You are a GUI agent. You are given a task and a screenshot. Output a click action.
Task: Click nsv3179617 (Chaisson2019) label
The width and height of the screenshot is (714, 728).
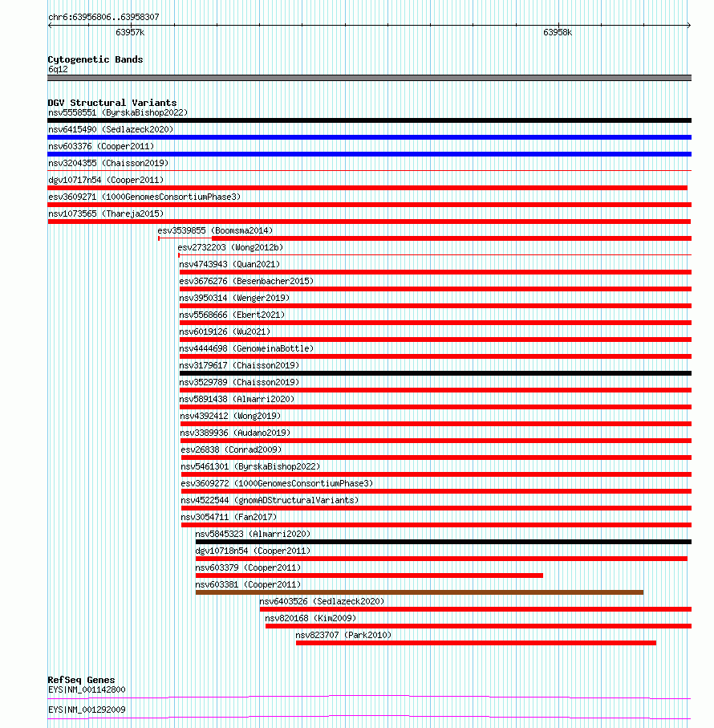[239, 365]
